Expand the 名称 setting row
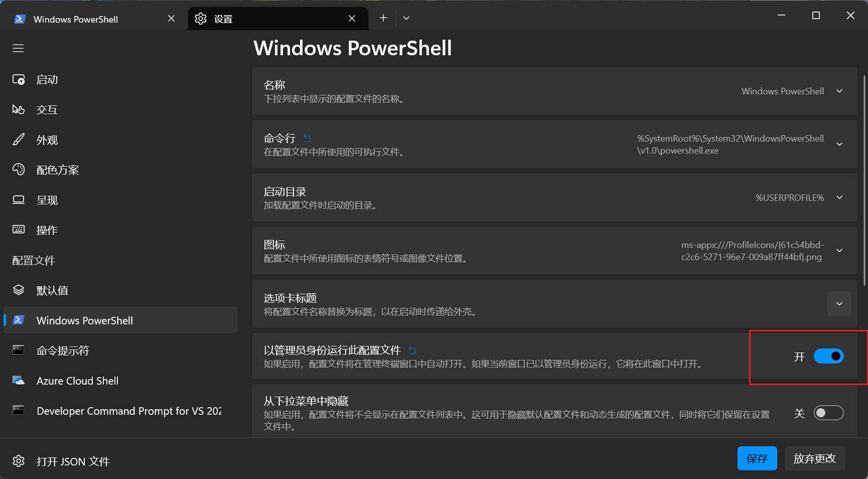Viewport: 868px width, 479px height. pos(554,91)
